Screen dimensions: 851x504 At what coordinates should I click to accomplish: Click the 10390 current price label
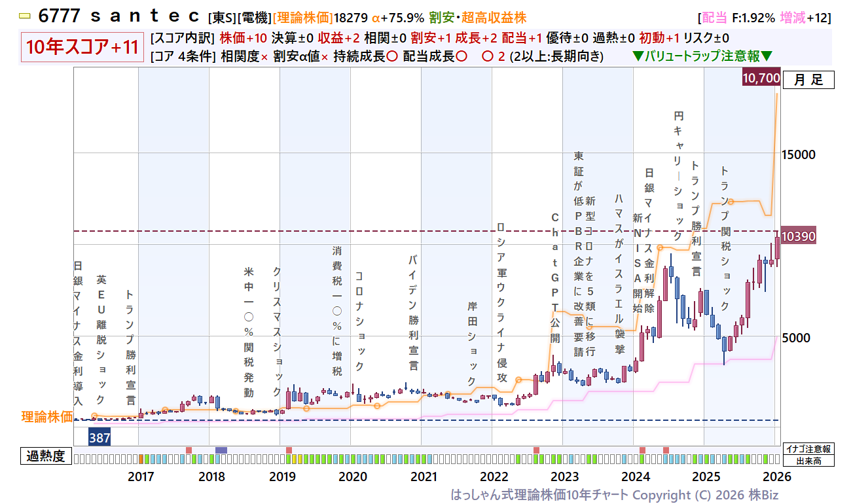point(798,236)
